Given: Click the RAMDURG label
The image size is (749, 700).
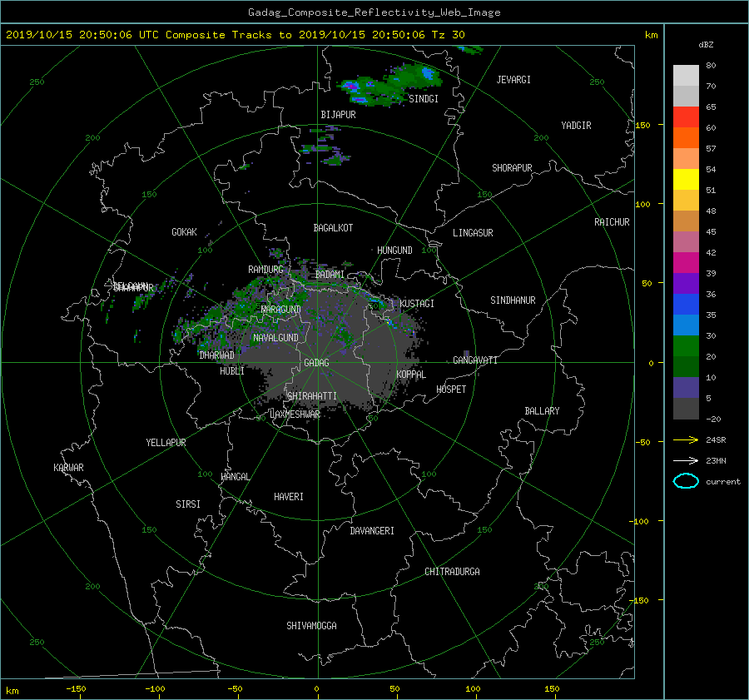Looking at the screenshot, I should pos(265,270).
